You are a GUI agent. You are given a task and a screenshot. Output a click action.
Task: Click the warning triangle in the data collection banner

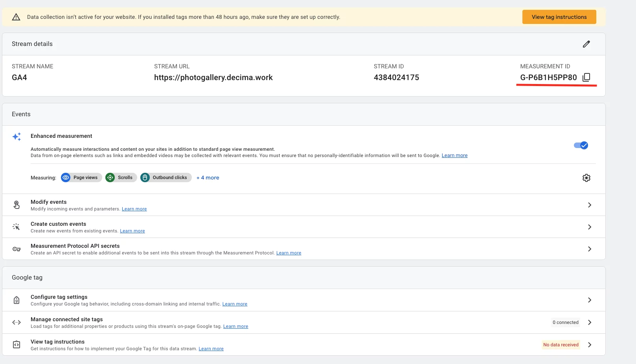tap(16, 16)
